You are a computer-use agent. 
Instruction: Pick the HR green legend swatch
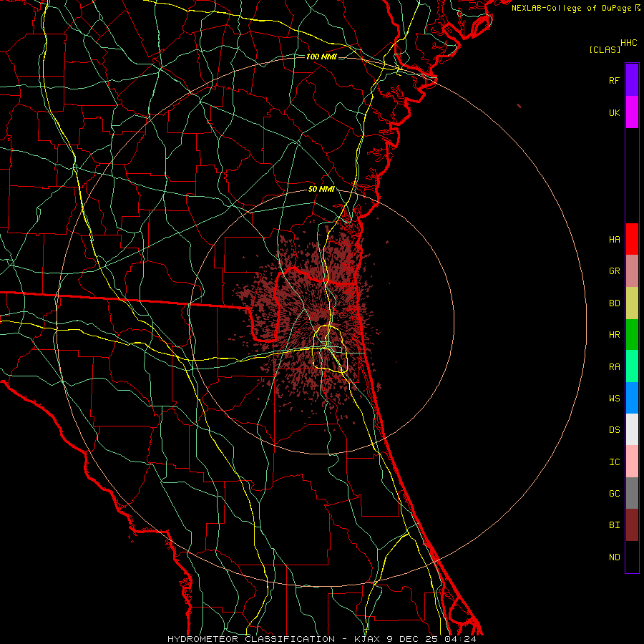[632, 335]
